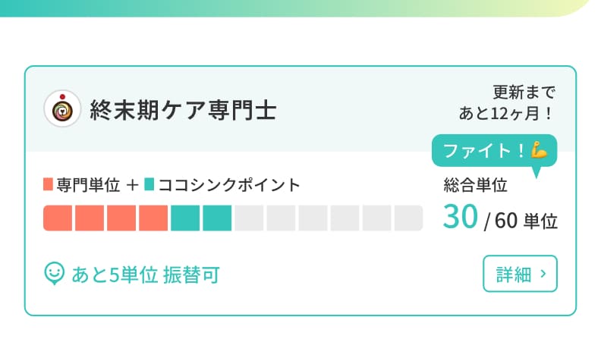The height and width of the screenshot is (364, 601).
Task: Click the 終末期ケア専門士 title text
Action: (x=183, y=110)
